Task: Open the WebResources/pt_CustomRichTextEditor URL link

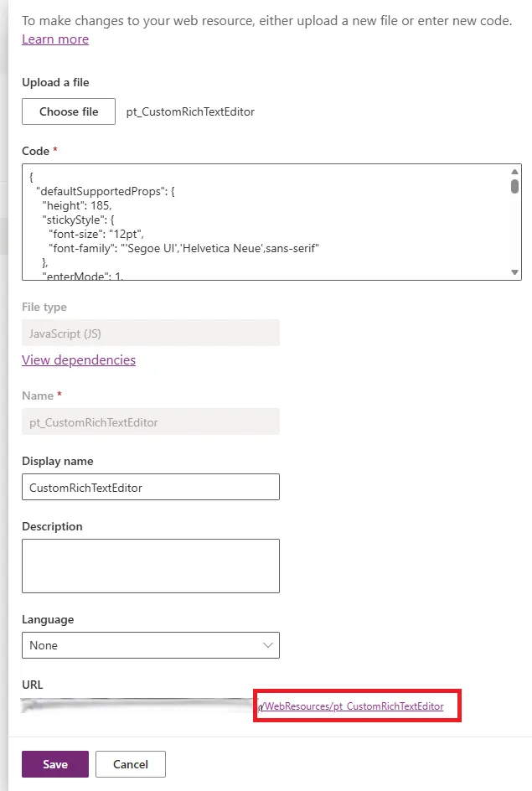Action: [354, 706]
